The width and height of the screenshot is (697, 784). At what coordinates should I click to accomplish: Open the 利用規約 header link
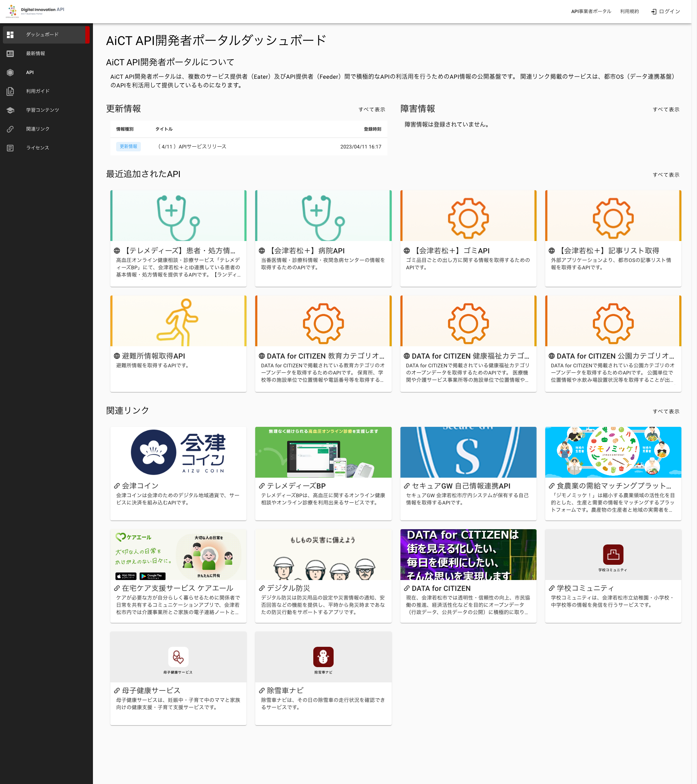(629, 12)
